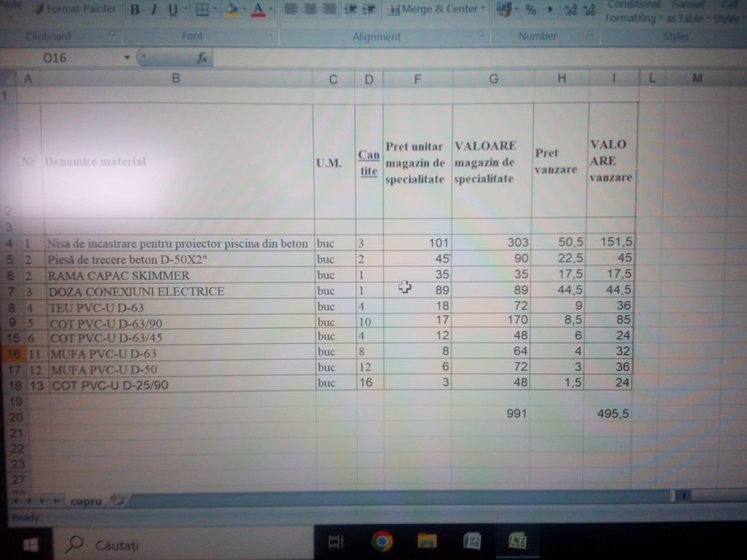This screenshot has height=560, width=747.
Task: Toggle Bold formatting
Action: 135,9
